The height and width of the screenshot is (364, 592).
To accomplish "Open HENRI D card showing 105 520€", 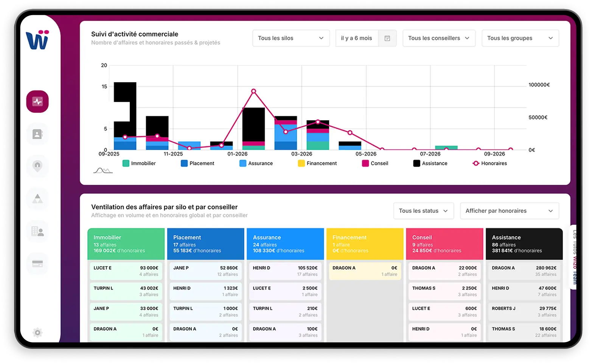I will point(285,271).
